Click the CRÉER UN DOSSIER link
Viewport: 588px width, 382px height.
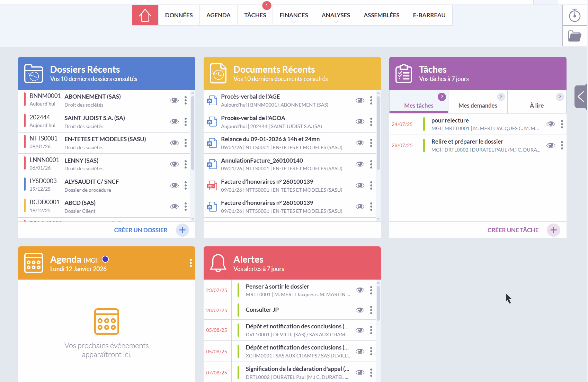141,230
